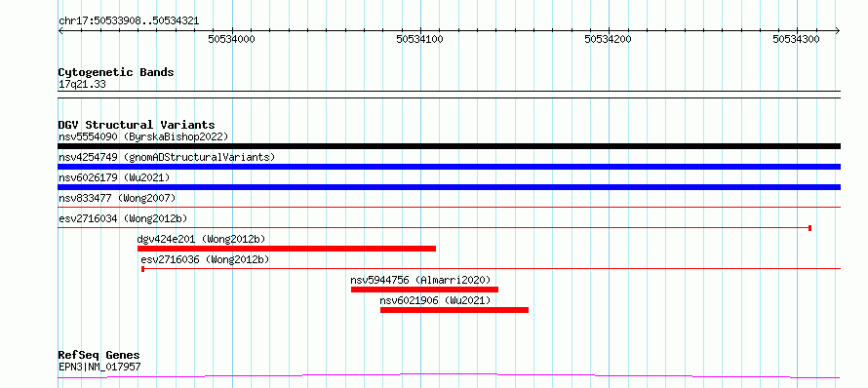Select the thin red nsv833477 Wong2007 line
Viewport: 868px width, 388px height.
click(449, 208)
